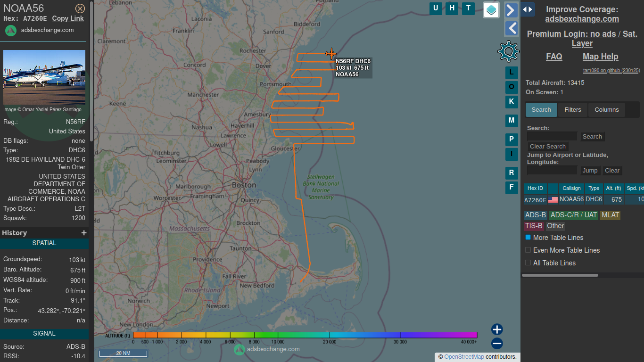
Task: Open the map layer switcher icon
Action: 491,10
